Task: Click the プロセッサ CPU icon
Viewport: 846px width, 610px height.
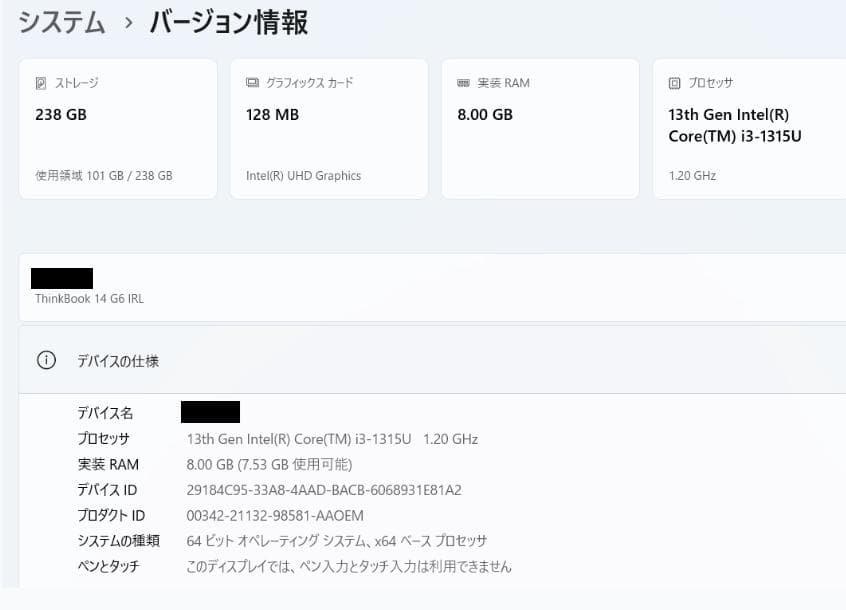Action: tap(674, 83)
